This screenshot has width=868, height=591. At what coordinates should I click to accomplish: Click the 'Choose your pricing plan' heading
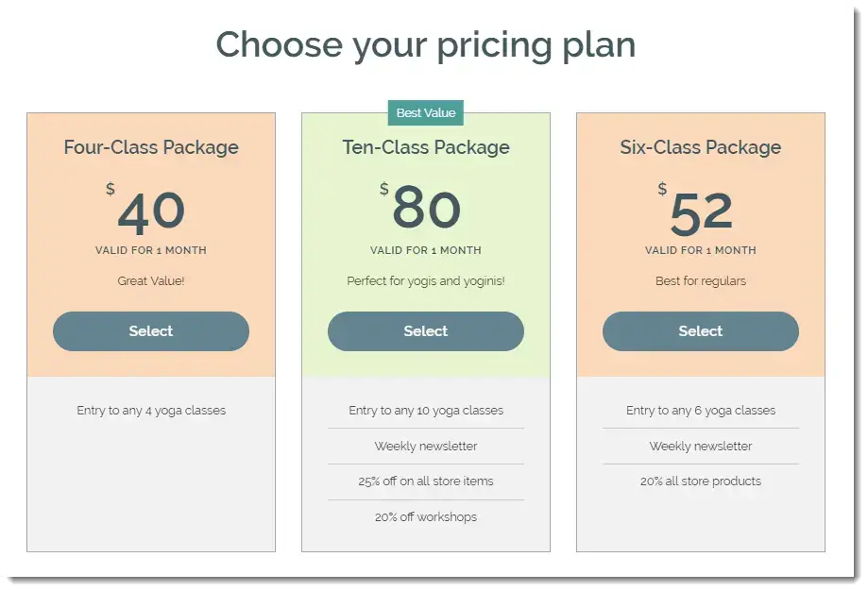pos(426,45)
